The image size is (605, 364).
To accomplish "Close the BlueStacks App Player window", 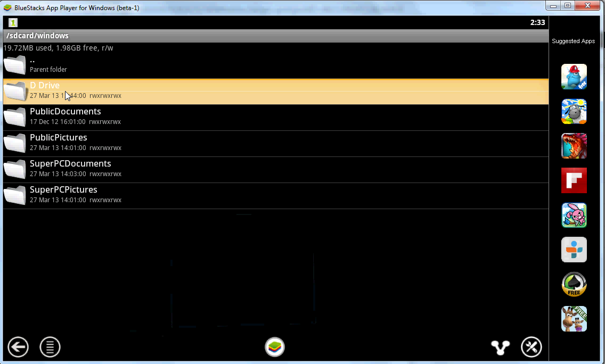I will [x=587, y=6].
